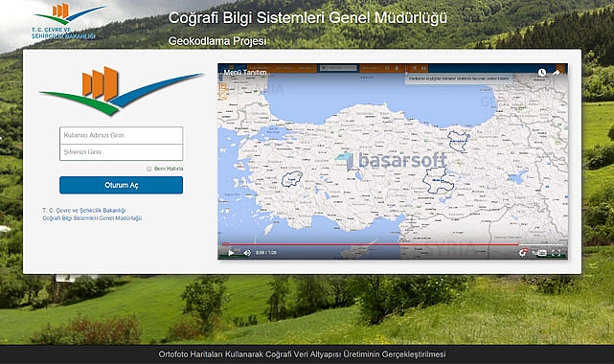
Task: Click the video share arrow icon
Action: 556,73
